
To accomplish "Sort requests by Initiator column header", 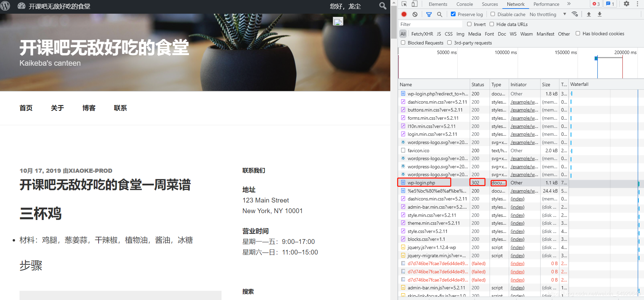I will (525, 84).
